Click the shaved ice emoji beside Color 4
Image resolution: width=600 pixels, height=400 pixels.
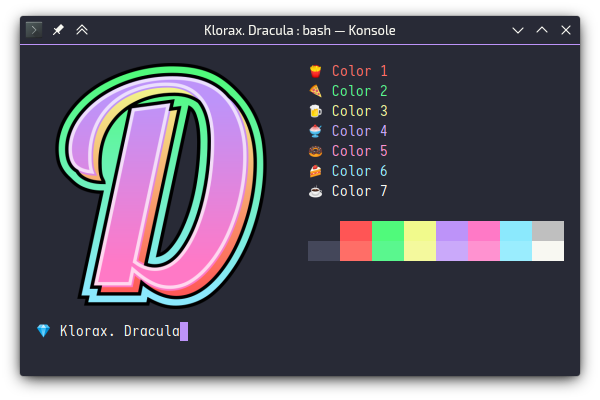coord(315,131)
